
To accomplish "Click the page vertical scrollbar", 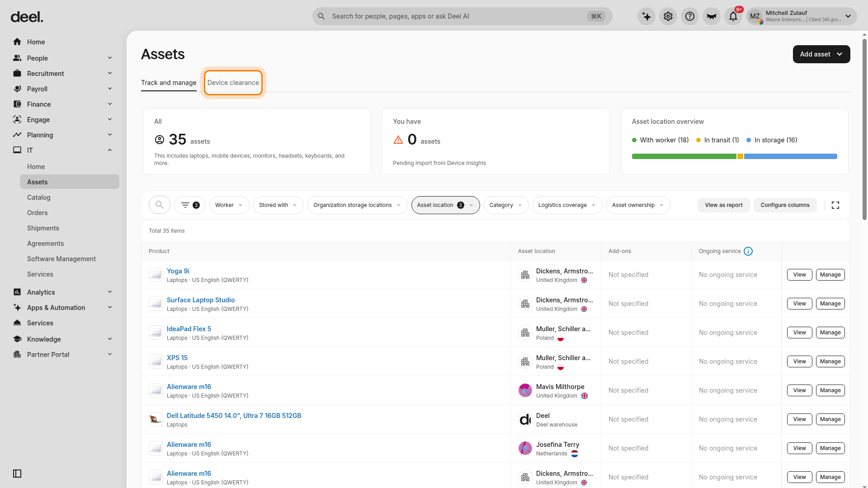I will (864, 129).
